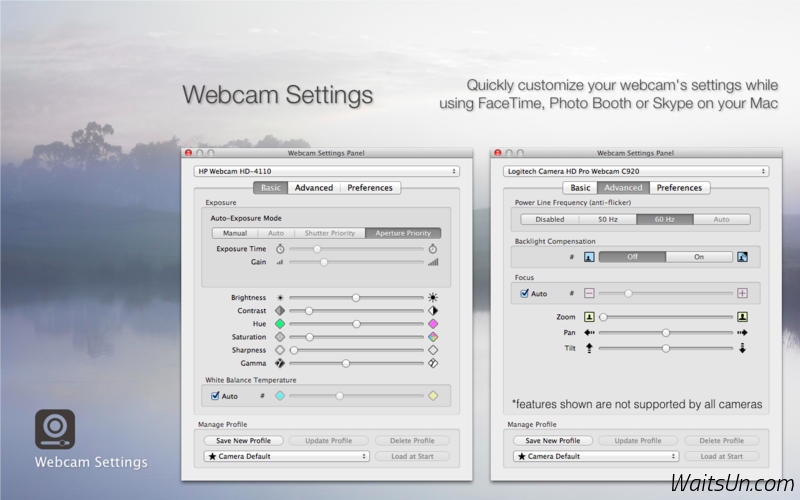Open the HP Webcam HD-4110 camera dropdown
800x500 pixels.
click(326, 171)
